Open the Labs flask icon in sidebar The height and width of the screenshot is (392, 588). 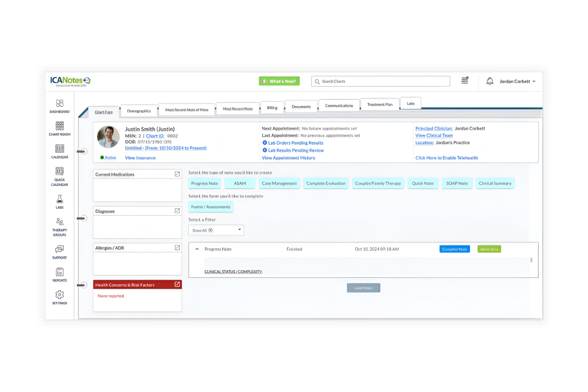pyautogui.click(x=60, y=199)
